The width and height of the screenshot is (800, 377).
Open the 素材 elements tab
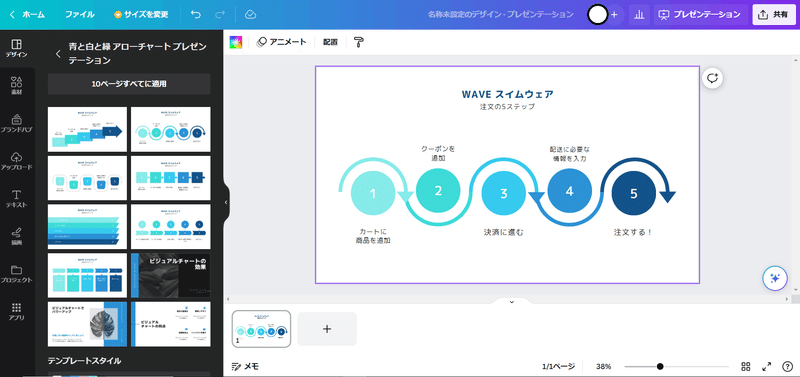click(x=17, y=86)
